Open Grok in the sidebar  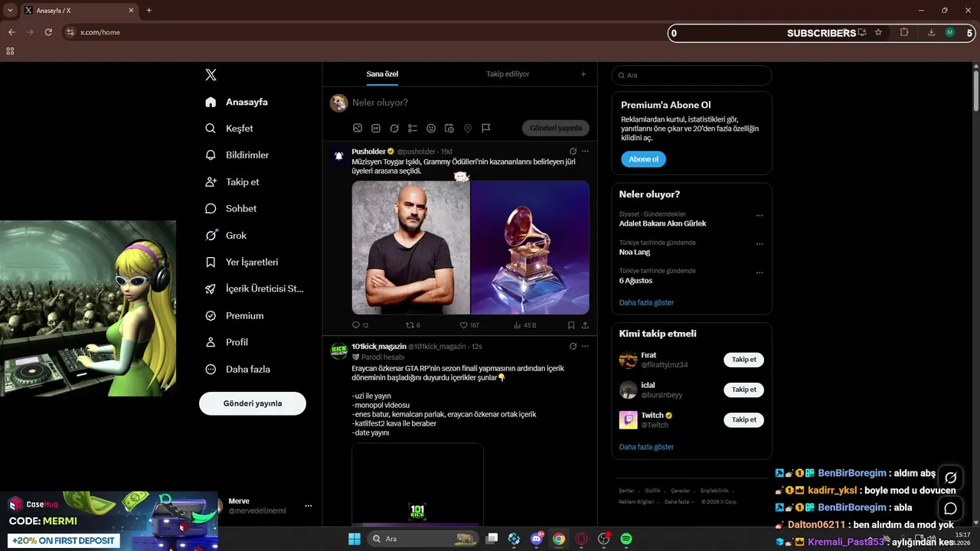pos(226,236)
